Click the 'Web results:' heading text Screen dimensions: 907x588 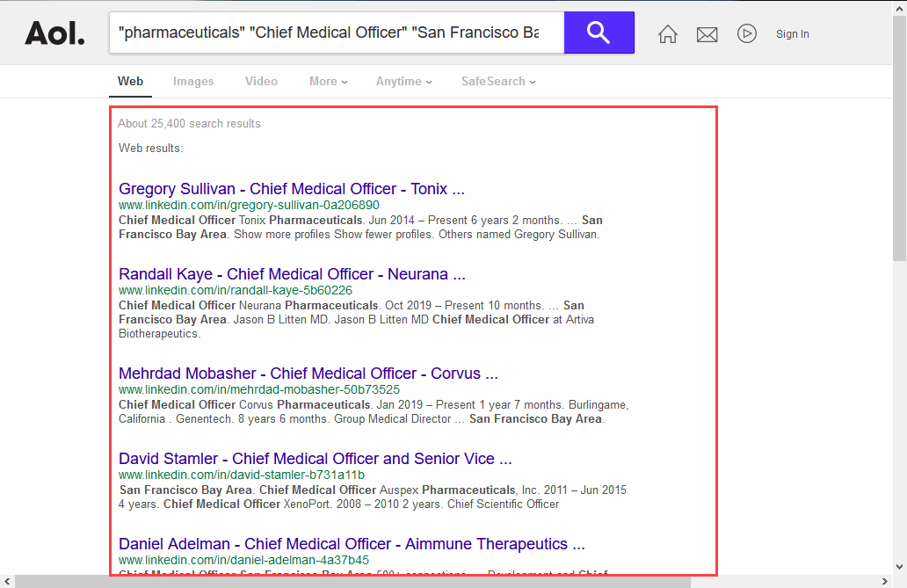(151, 149)
